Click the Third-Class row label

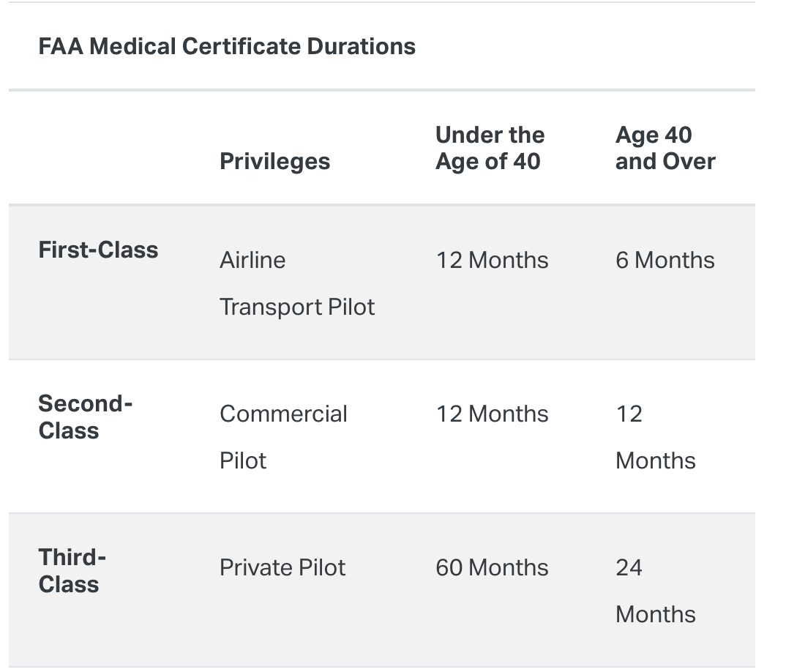(x=72, y=570)
